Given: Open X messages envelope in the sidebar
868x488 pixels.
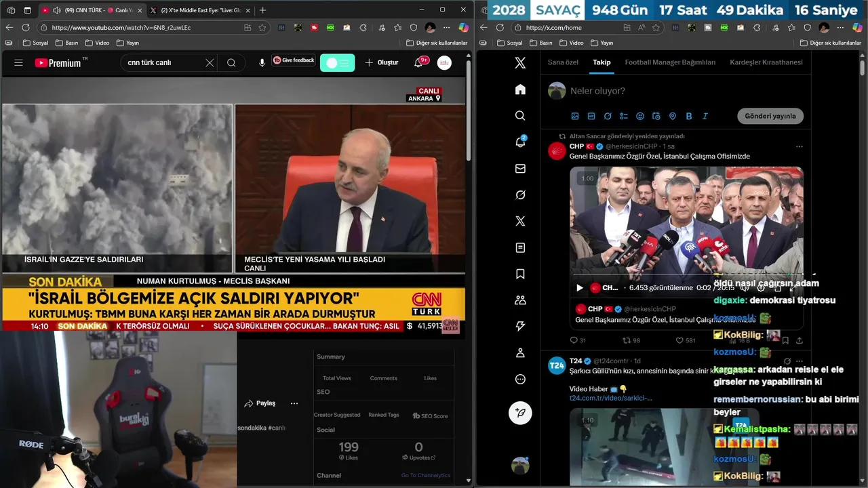Looking at the screenshot, I should tap(520, 168).
